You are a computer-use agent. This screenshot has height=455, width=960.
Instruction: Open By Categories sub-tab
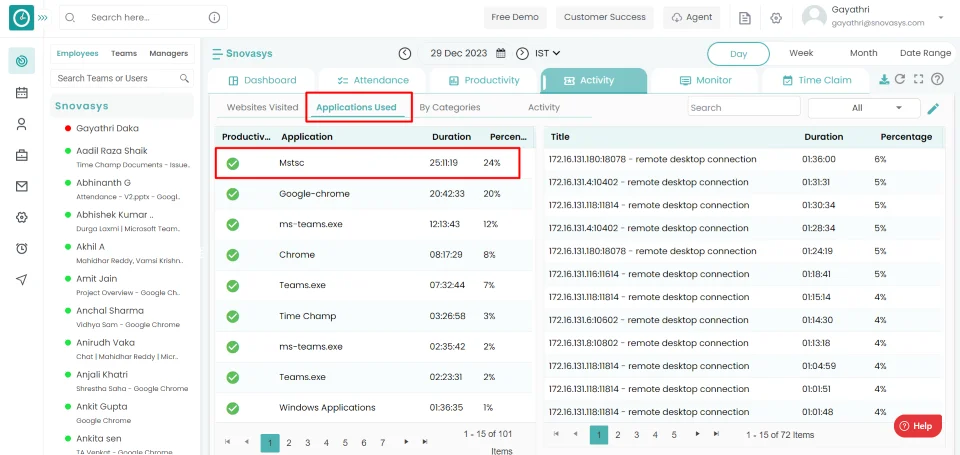(x=449, y=107)
